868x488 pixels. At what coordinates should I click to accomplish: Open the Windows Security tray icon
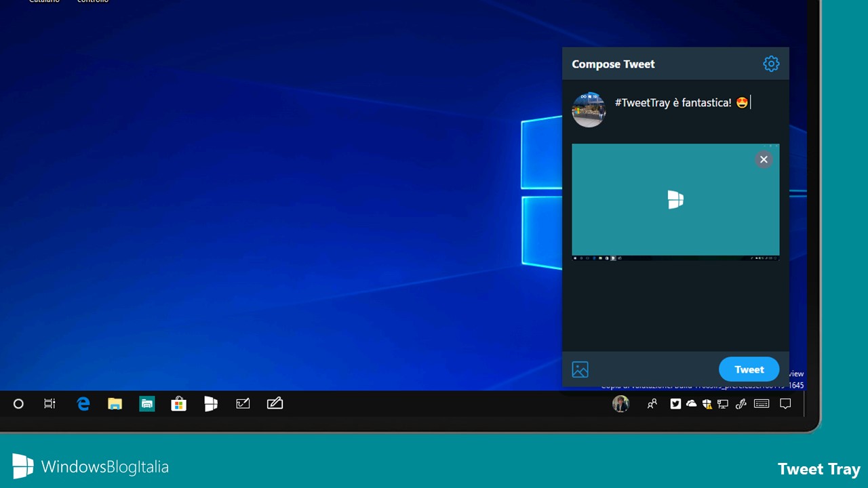707,404
